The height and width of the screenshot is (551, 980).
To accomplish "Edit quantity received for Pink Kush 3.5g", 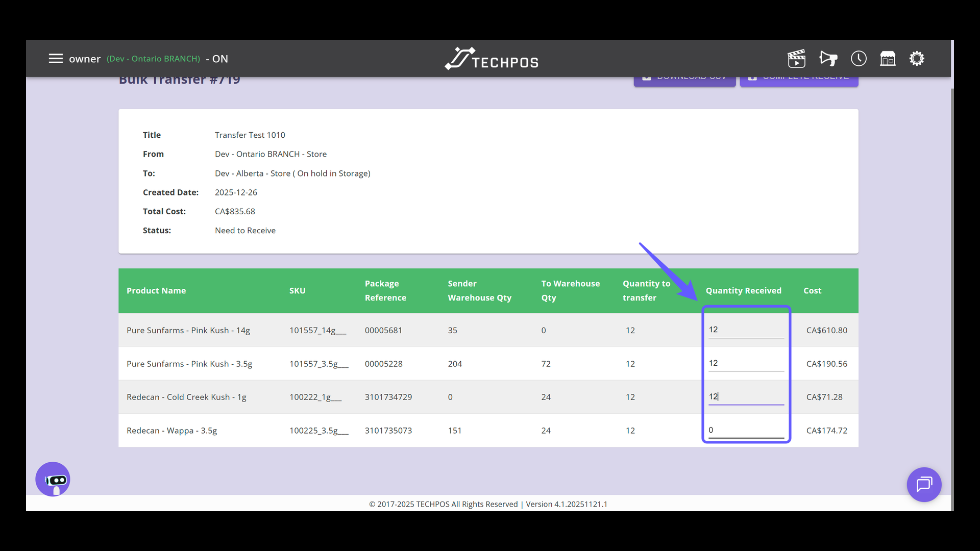I will coord(745,363).
